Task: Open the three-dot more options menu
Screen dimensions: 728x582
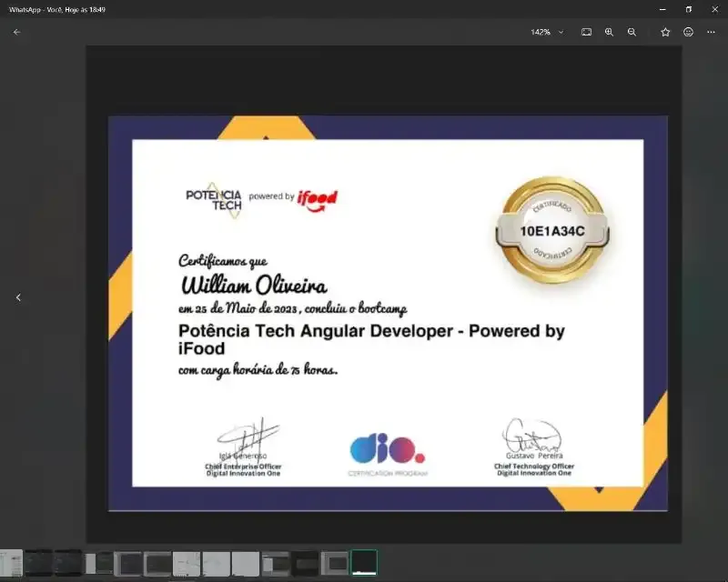Action: tap(711, 32)
